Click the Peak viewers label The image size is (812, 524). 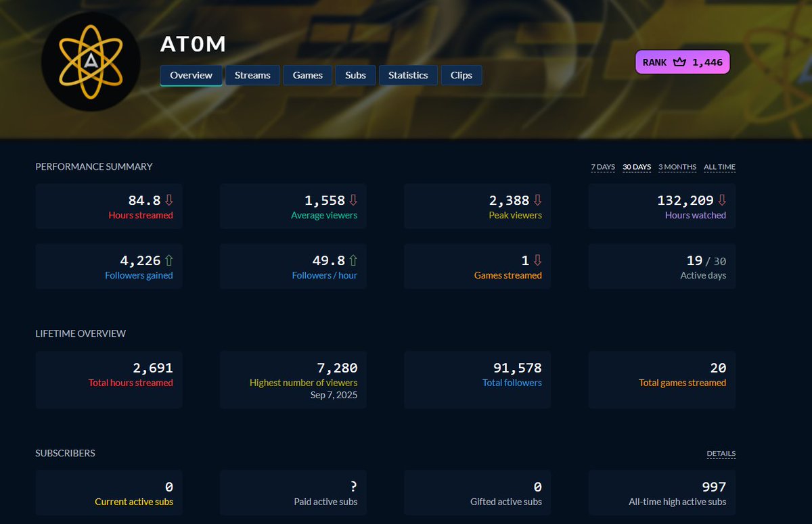pos(516,216)
